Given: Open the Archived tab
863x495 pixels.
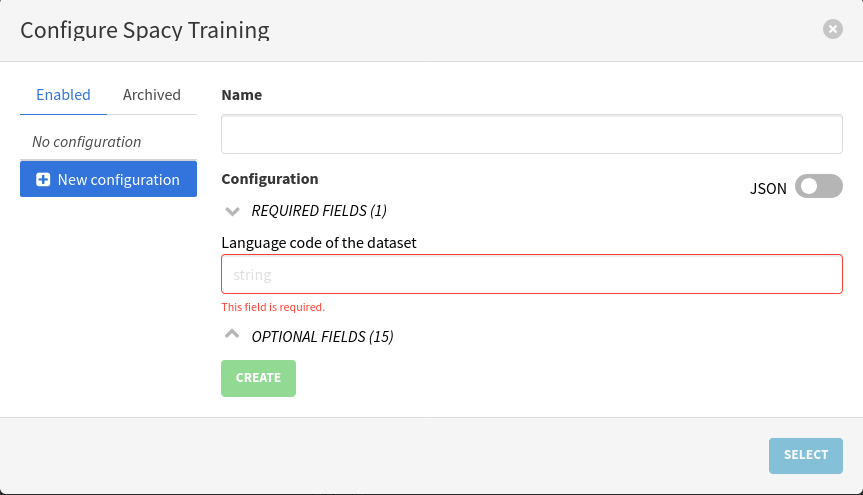Looking at the screenshot, I should click(x=151, y=95).
